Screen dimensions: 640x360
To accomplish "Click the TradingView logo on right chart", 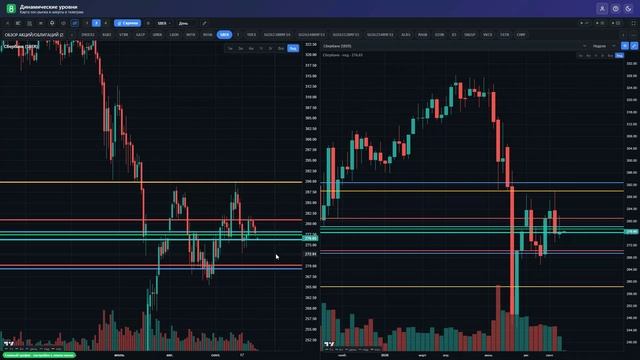I will [329, 345].
